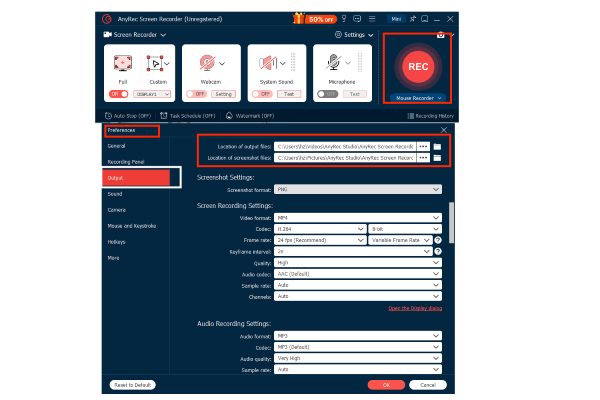Enable the Webcam OFF switch
This screenshot has height=400, width=600.
coord(196,94)
